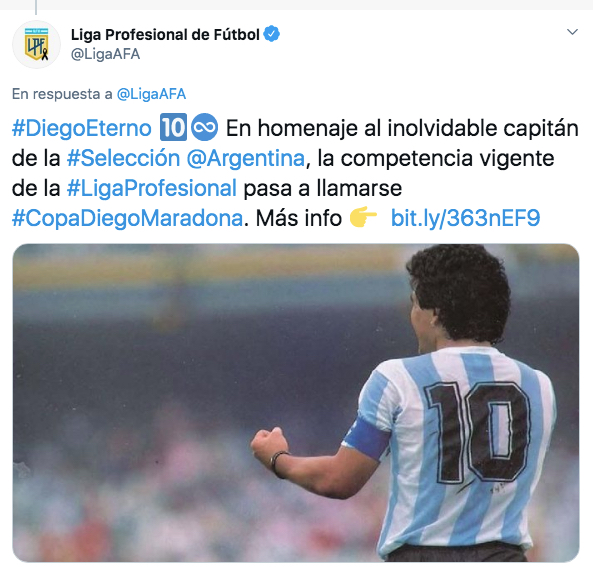
Task: Click @LigaAFA in the reply line
Action: point(151,94)
